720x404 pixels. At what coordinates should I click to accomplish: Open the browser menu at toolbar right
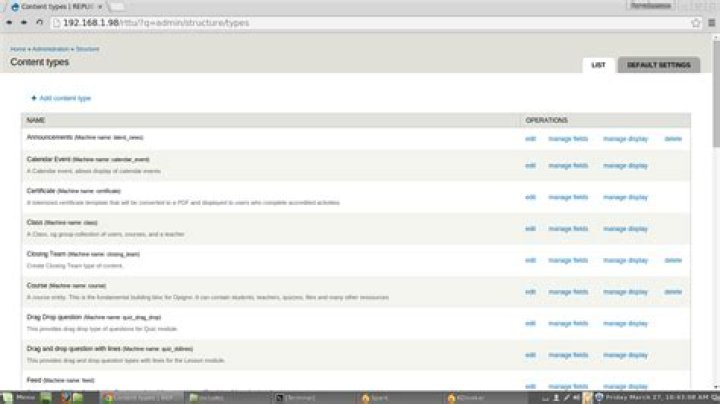coord(712,22)
